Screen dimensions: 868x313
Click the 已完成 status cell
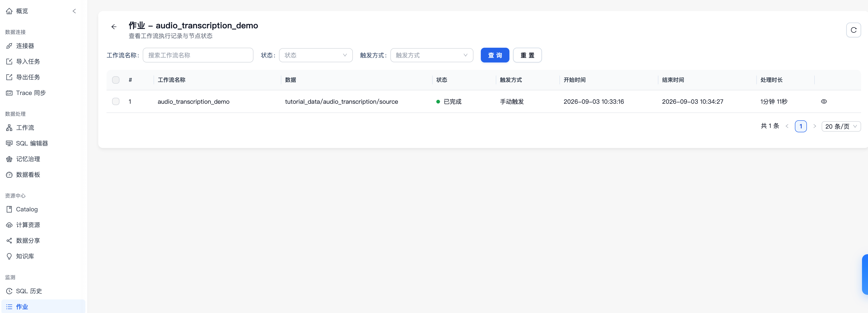[449, 102]
